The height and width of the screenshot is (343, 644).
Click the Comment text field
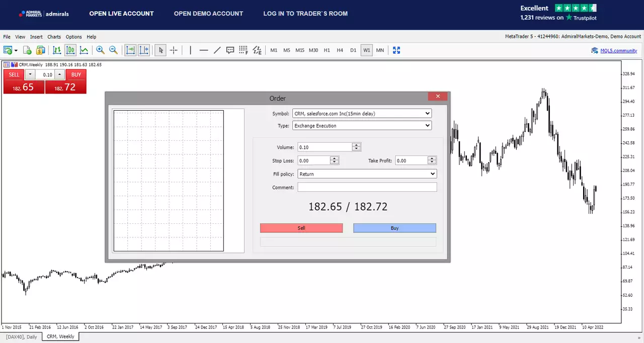[367, 187]
